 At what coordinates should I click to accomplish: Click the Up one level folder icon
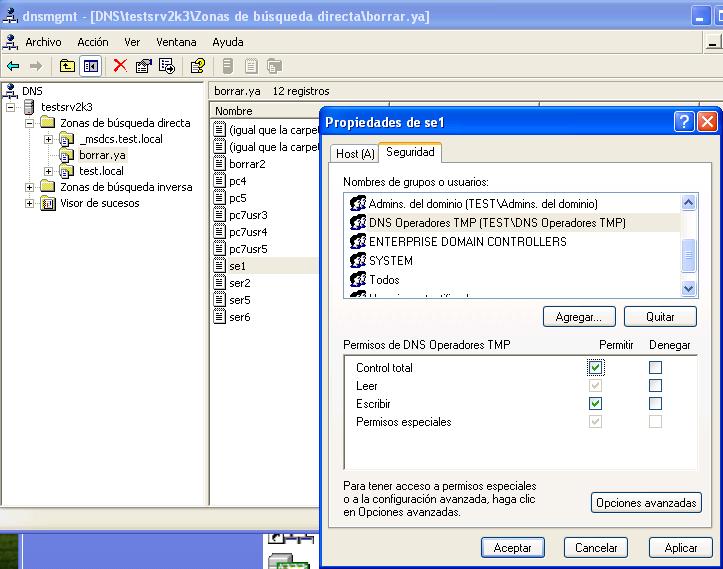coord(67,66)
